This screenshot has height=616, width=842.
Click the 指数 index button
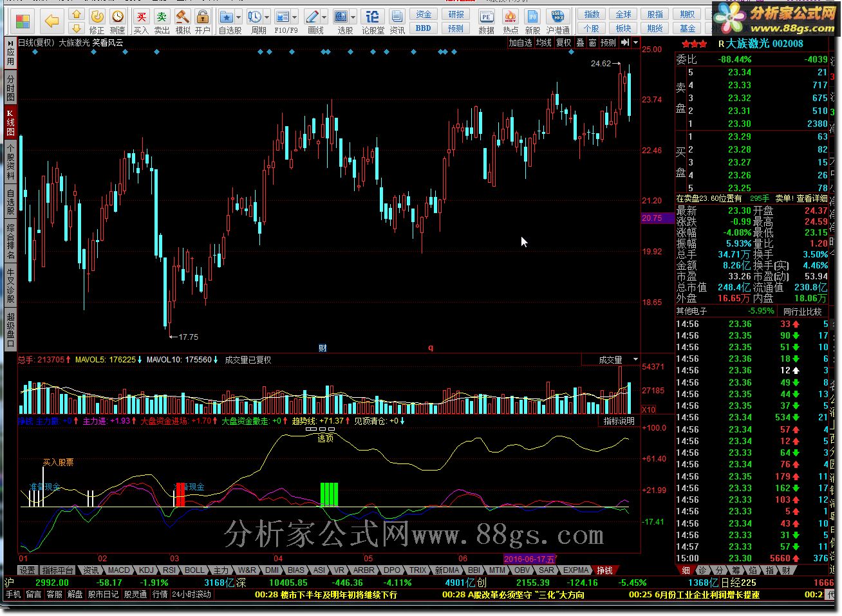(592, 14)
